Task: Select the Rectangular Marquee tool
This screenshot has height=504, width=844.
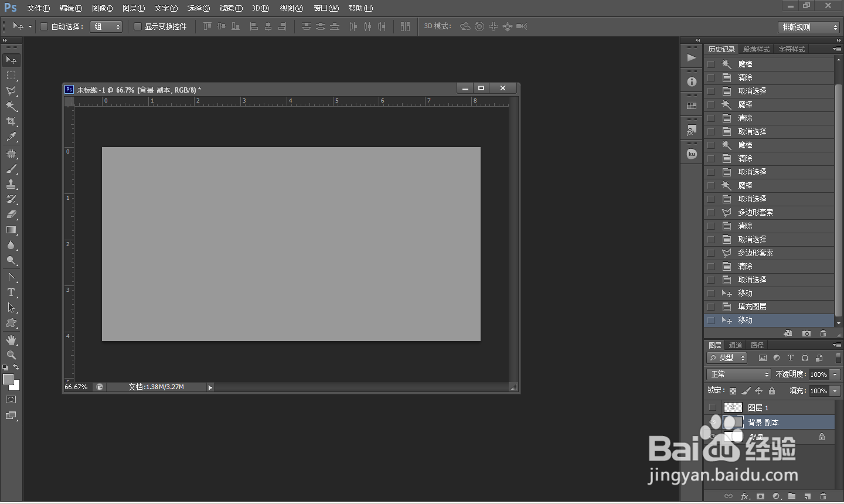Action: point(11,76)
